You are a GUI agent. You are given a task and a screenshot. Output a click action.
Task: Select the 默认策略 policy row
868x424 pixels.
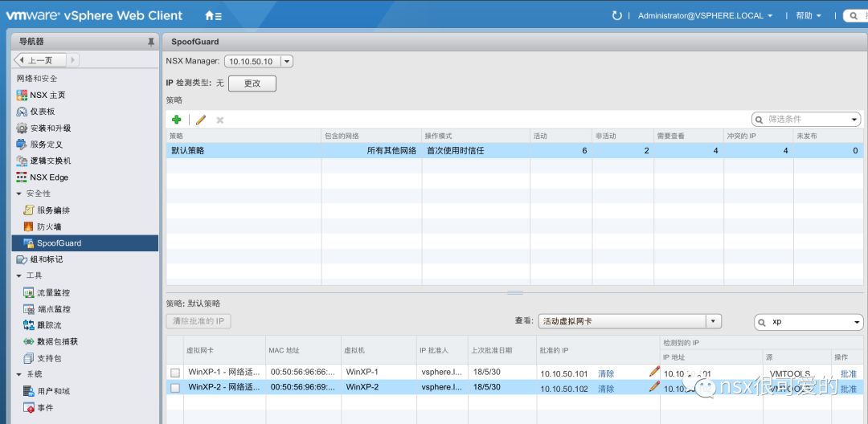514,150
